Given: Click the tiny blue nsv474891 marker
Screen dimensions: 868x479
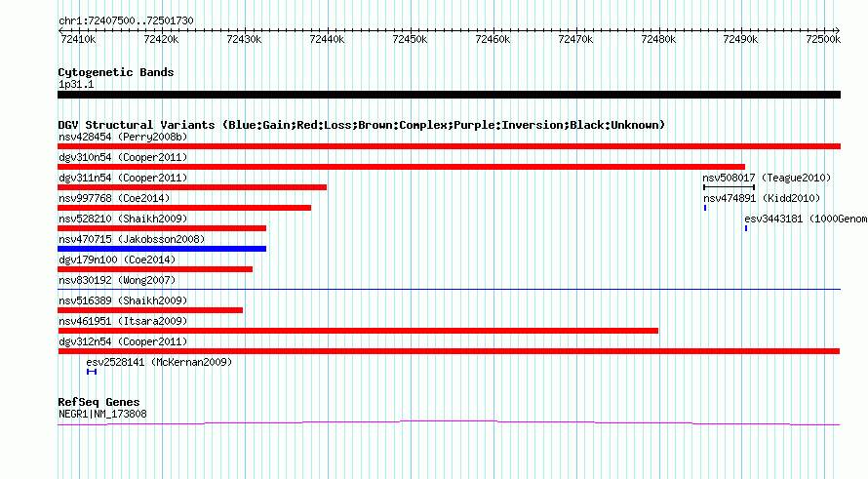Looking at the screenshot, I should pos(705,208).
